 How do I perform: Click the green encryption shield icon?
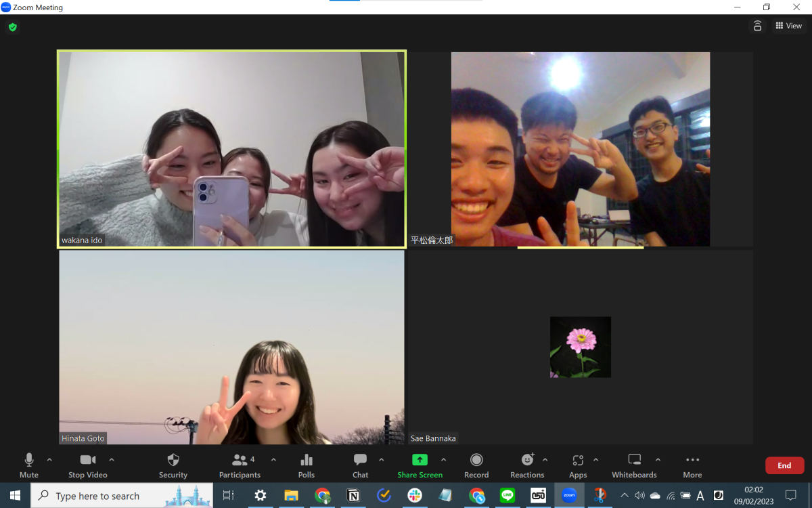coord(12,27)
